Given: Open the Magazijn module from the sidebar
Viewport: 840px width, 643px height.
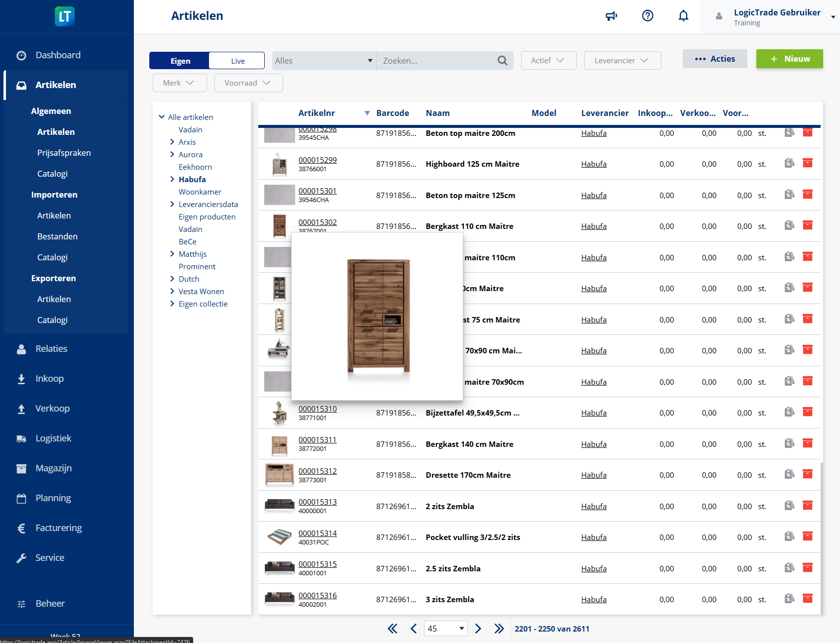Looking at the screenshot, I should [x=55, y=468].
